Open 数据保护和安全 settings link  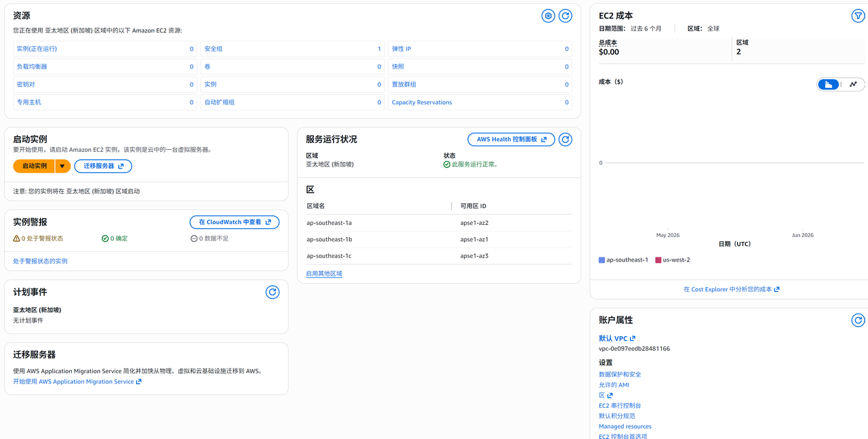620,374
